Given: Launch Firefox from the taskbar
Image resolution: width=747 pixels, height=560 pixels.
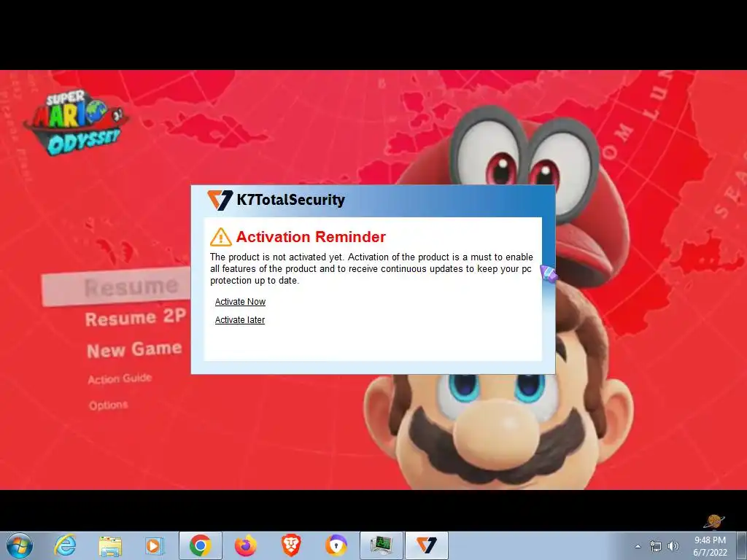Looking at the screenshot, I should click(246, 545).
